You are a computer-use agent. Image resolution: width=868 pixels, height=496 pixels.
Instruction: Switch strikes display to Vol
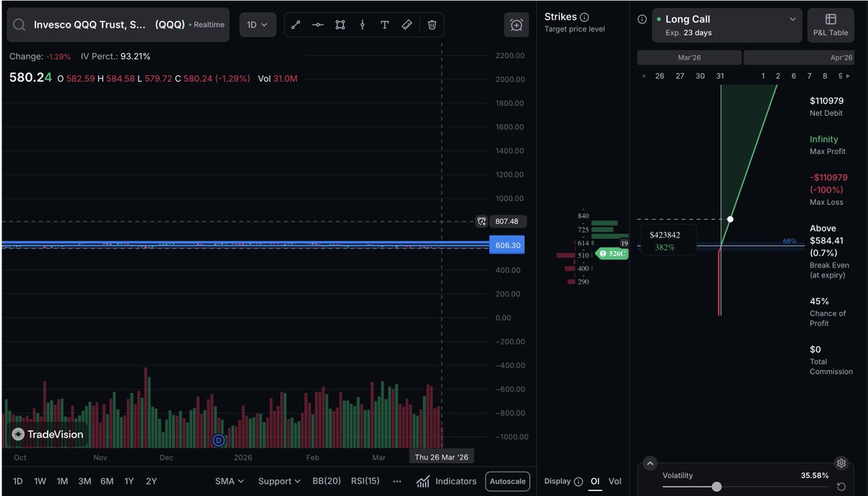click(x=615, y=482)
